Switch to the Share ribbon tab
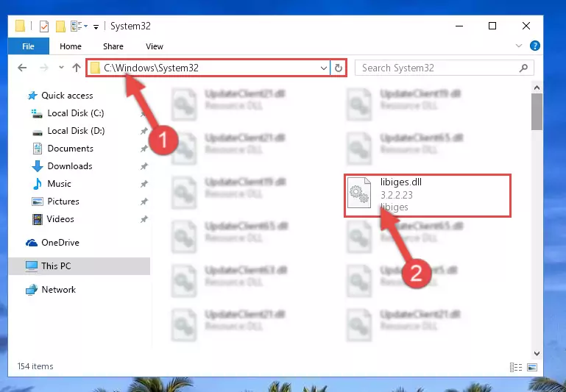Image resolution: width=566 pixels, height=392 pixels. [x=113, y=46]
